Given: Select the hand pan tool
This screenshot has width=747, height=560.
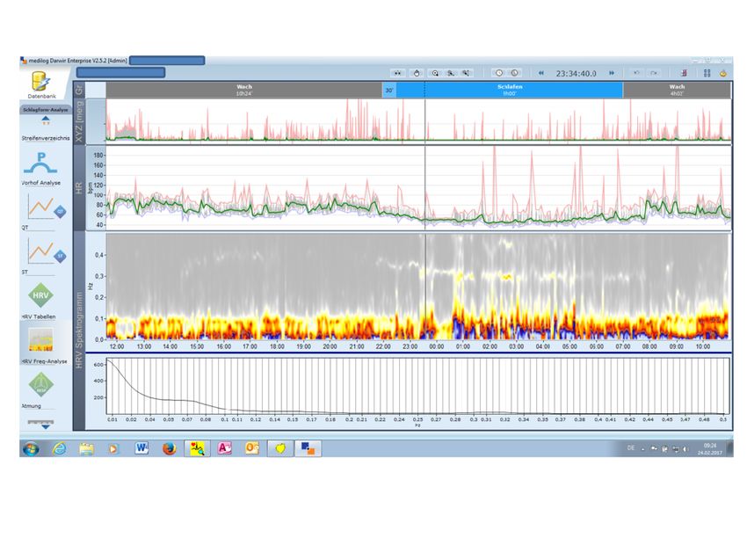Looking at the screenshot, I should [417, 73].
